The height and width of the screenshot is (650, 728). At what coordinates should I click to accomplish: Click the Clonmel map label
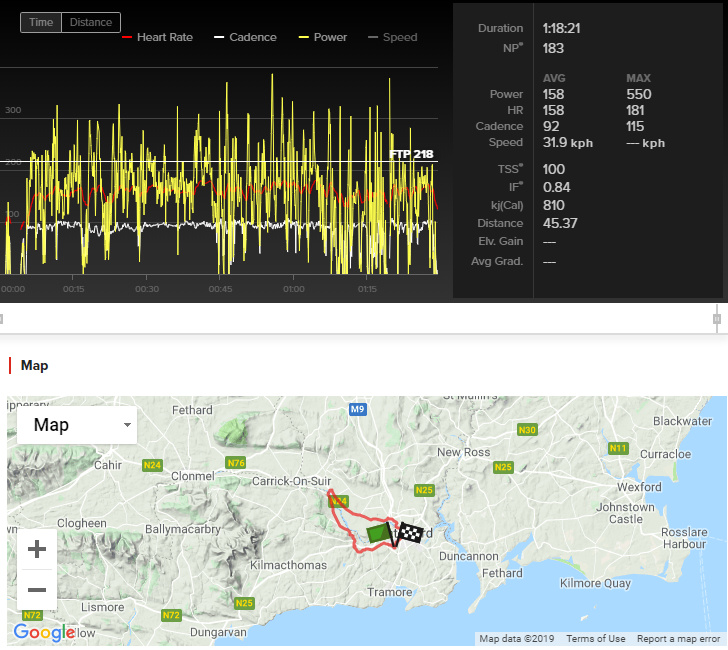[x=193, y=476]
